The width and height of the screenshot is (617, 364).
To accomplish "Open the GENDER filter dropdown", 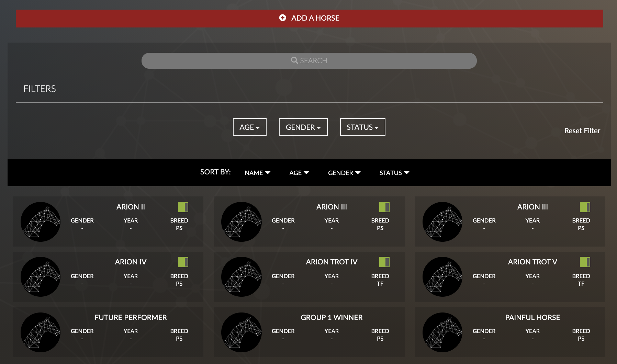I will [x=303, y=127].
